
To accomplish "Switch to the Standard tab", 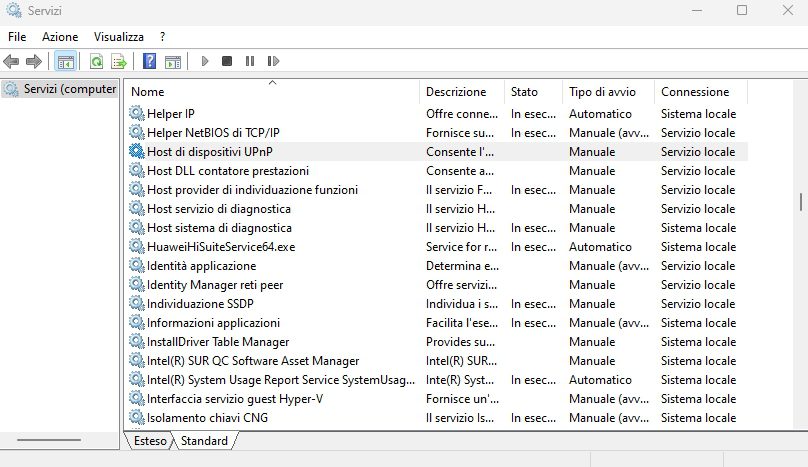I will [x=204, y=441].
